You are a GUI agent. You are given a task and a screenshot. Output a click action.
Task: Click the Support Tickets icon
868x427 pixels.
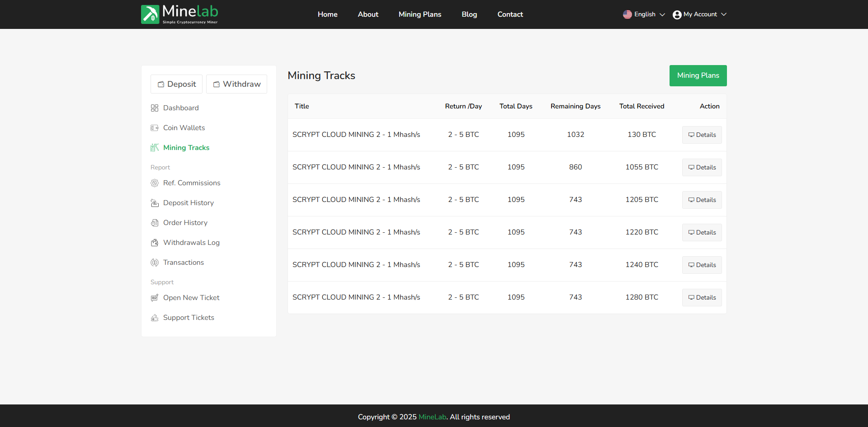pos(155,318)
